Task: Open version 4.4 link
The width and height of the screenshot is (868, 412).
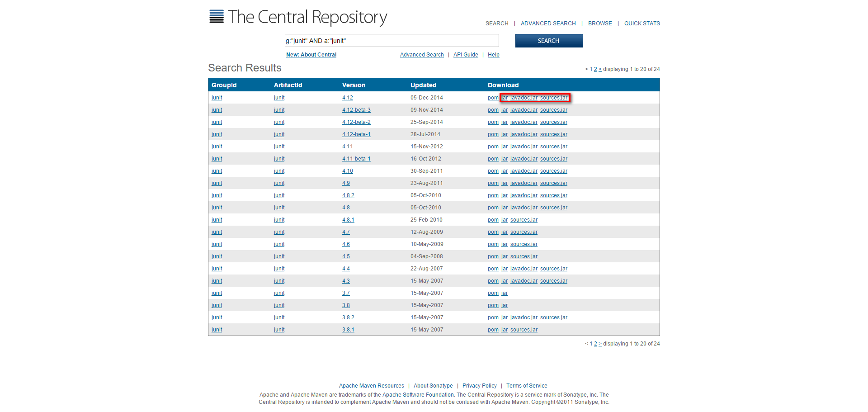Action: (346, 269)
